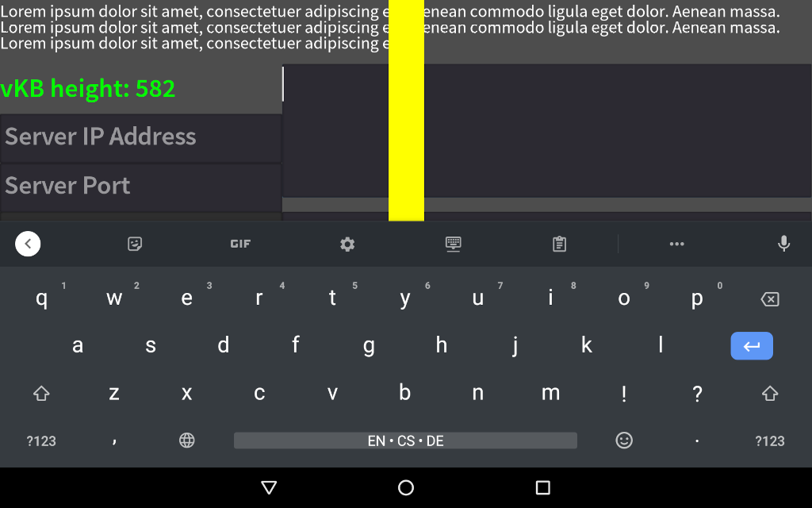Open the sticker picker icon
This screenshot has width=812, height=508.
coord(135,244)
